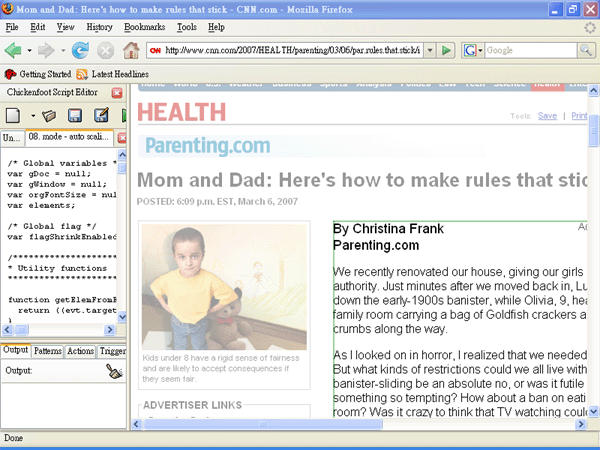Switch to the Triggers tab

(112, 351)
